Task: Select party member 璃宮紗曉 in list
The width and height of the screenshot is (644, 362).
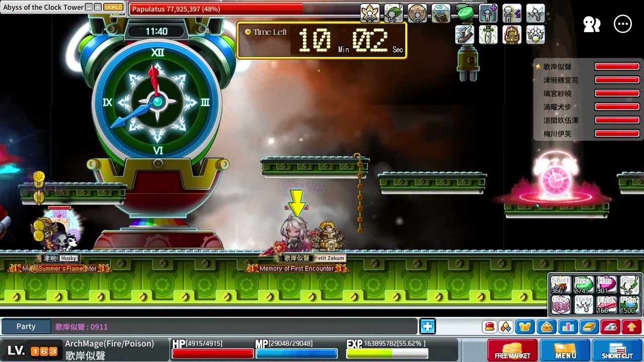Action: click(x=588, y=94)
